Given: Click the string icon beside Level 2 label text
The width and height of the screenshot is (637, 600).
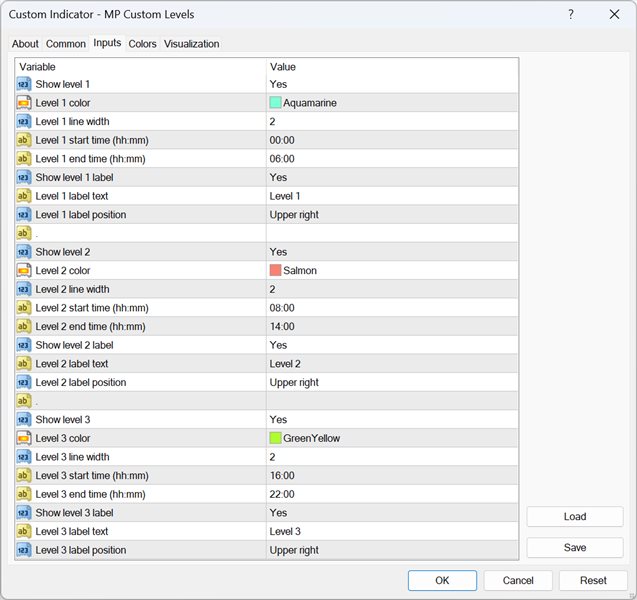Looking at the screenshot, I should point(24,364).
